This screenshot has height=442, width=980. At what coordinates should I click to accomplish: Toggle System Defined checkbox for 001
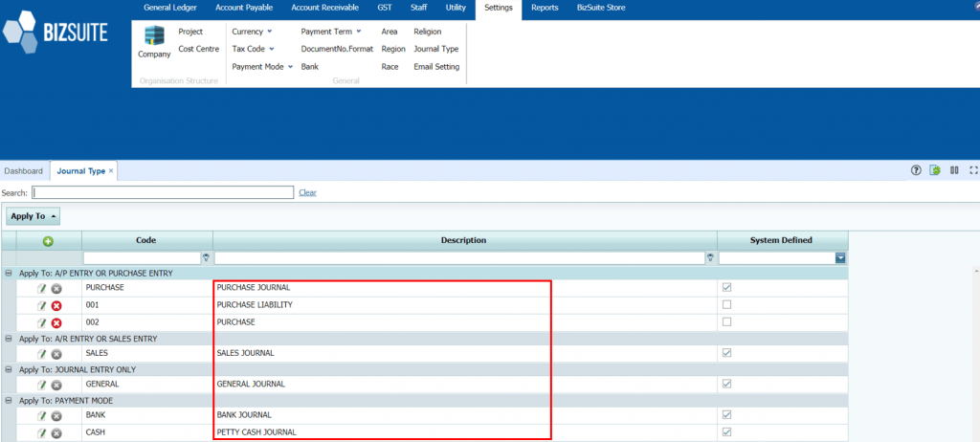(726, 305)
